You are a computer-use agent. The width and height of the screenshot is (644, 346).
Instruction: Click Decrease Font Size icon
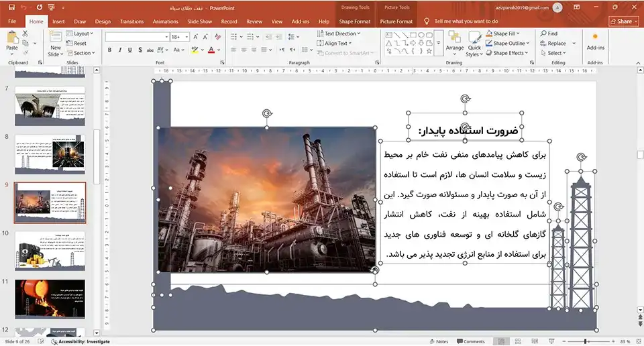(205, 37)
